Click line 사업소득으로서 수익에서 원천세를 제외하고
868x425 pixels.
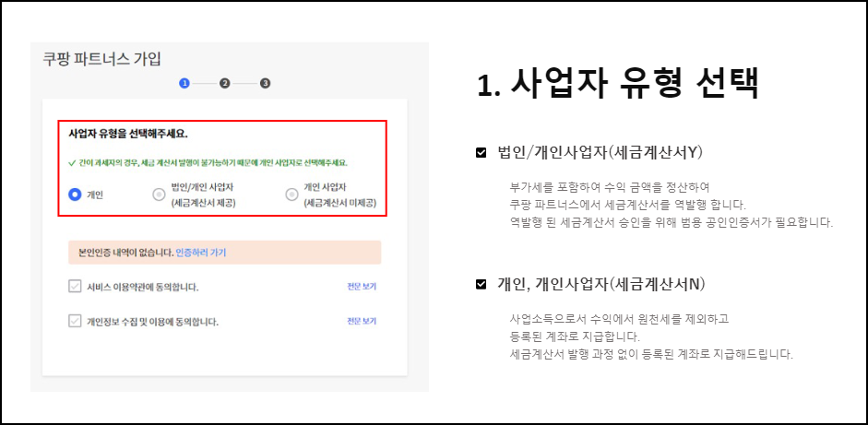tap(620, 319)
